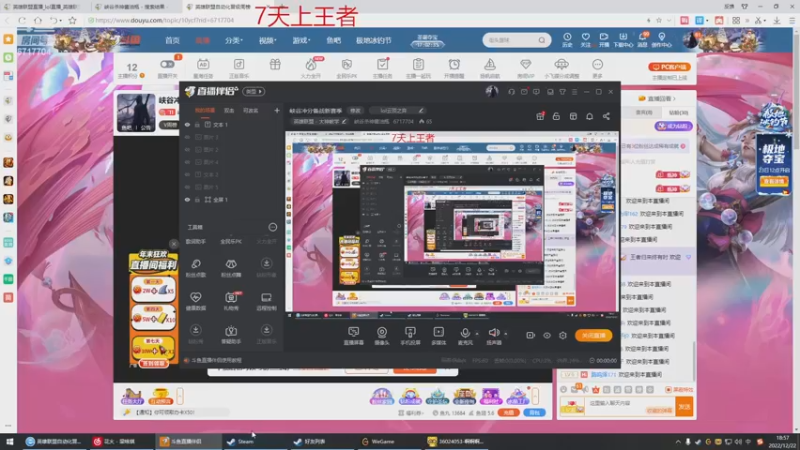800x450 pixels.
Task: Expand the 视频 dropdown in the Douyu nav
Action: [x=267, y=40]
